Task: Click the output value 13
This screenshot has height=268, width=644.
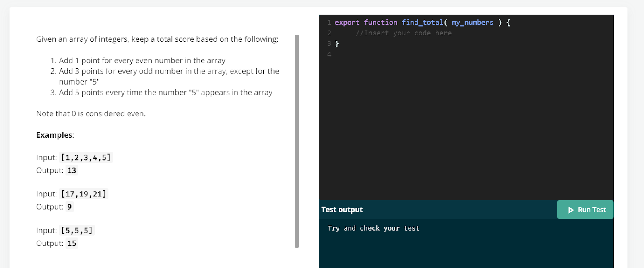Action: (x=72, y=170)
